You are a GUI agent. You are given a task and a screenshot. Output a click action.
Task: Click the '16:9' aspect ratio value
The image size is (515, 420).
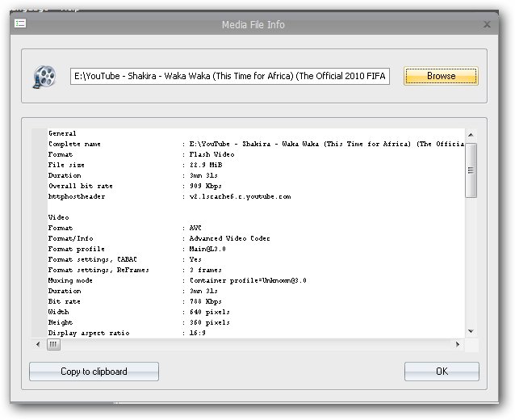pos(198,334)
